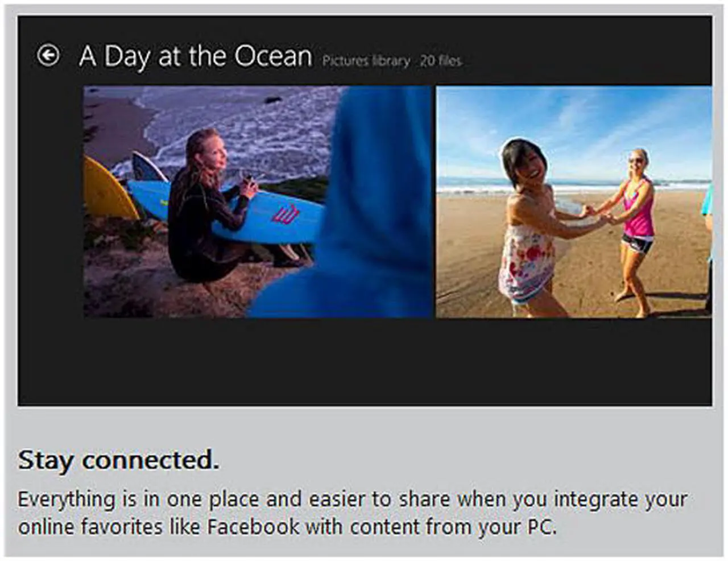Click the back arrow icon
This screenshot has height=561, width=728.
pyautogui.click(x=48, y=55)
